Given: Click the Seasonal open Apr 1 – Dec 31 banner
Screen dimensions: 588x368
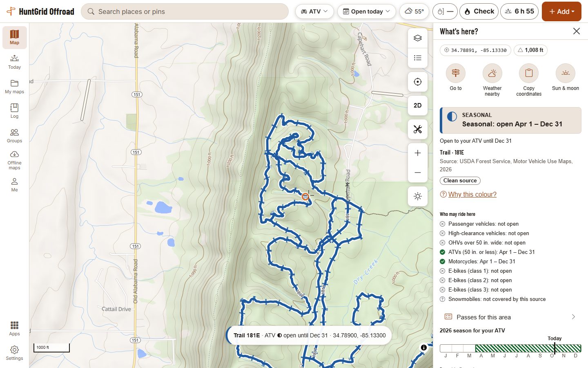Looking at the screenshot, I should pyautogui.click(x=510, y=120).
